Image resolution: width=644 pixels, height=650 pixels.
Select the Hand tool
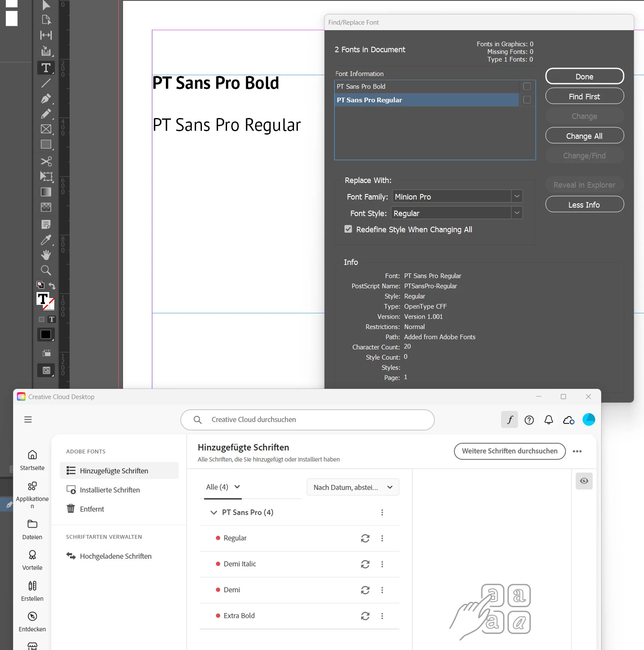46,255
